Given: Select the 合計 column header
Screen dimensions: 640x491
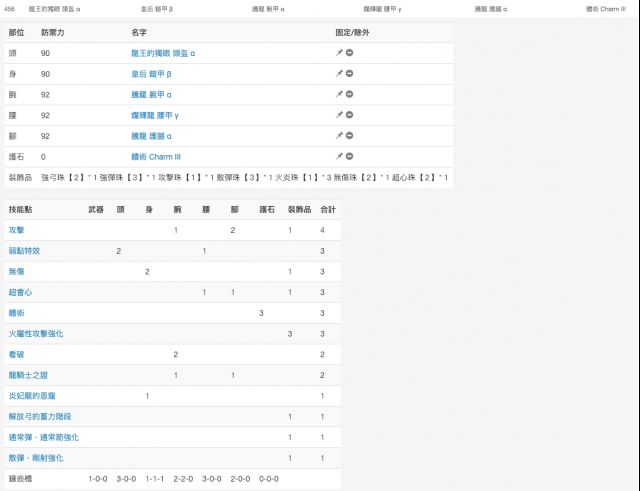Looking at the screenshot, I should coord(328,209).
